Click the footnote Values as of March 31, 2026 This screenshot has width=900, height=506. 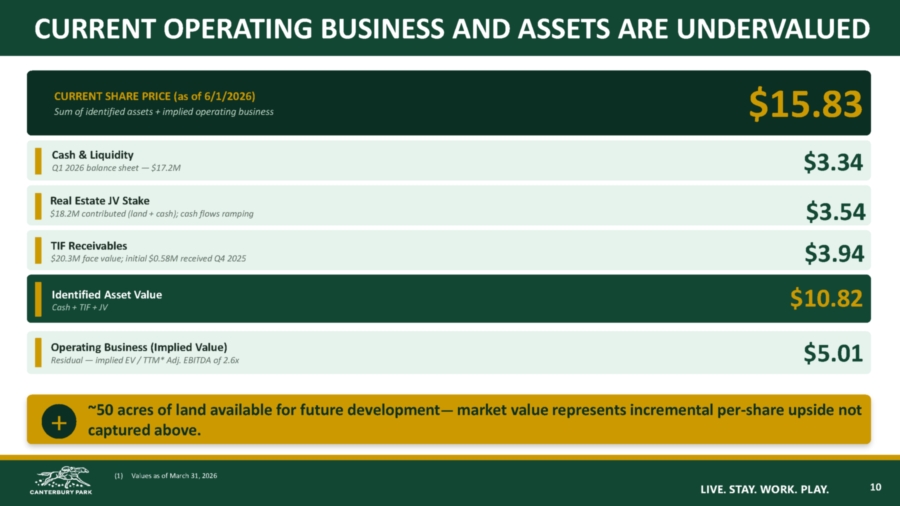[x=174, y=476]
